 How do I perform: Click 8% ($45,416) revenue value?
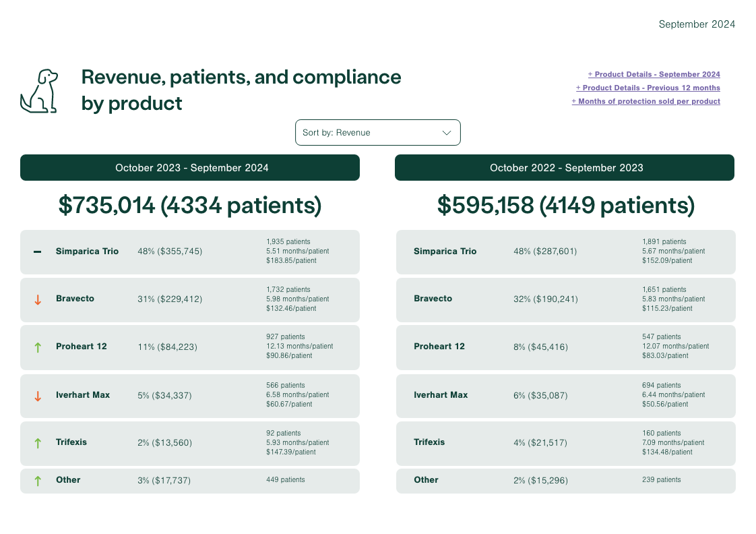540,347
